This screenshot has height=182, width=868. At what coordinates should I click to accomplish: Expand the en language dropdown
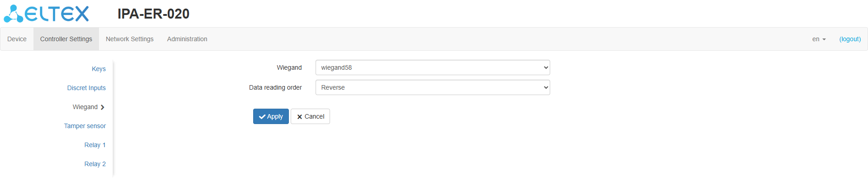tap(819, 39)
